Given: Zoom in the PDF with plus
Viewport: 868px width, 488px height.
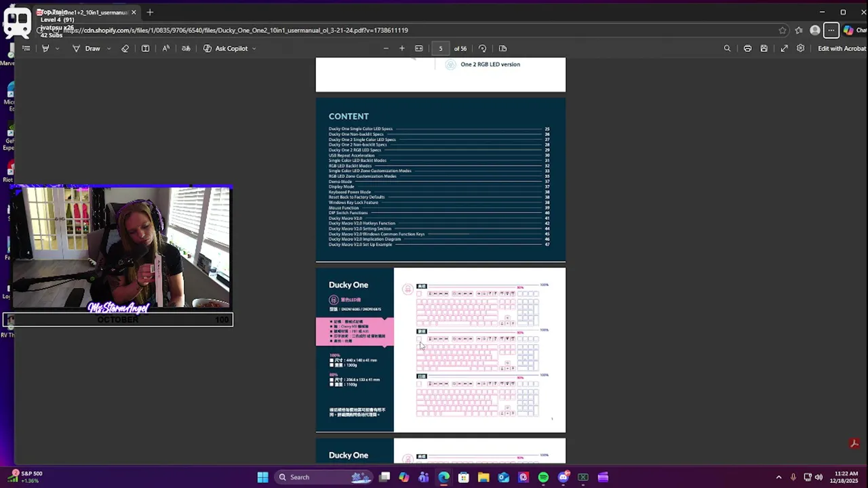Looking at the screenshot, I should point(402,48).
